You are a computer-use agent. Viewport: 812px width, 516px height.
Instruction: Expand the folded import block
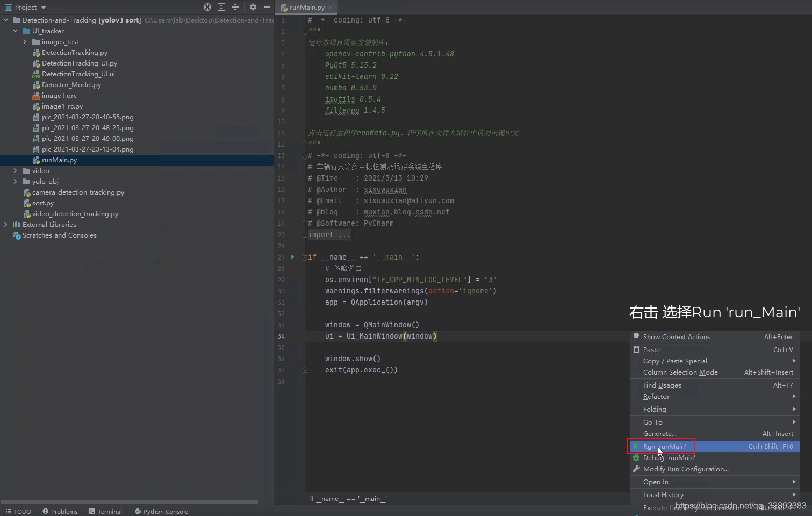tap(305, 235)
